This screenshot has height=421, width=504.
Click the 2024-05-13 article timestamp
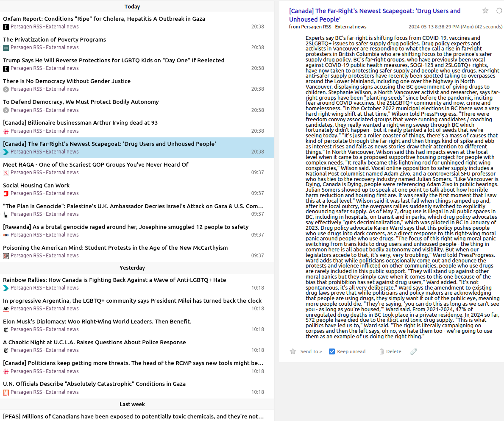455,27
